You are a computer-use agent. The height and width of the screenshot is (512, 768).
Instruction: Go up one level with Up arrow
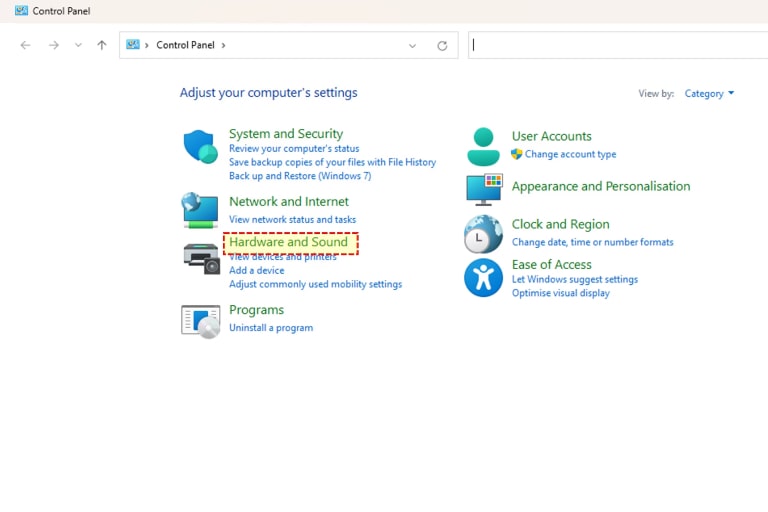[102, 45]
